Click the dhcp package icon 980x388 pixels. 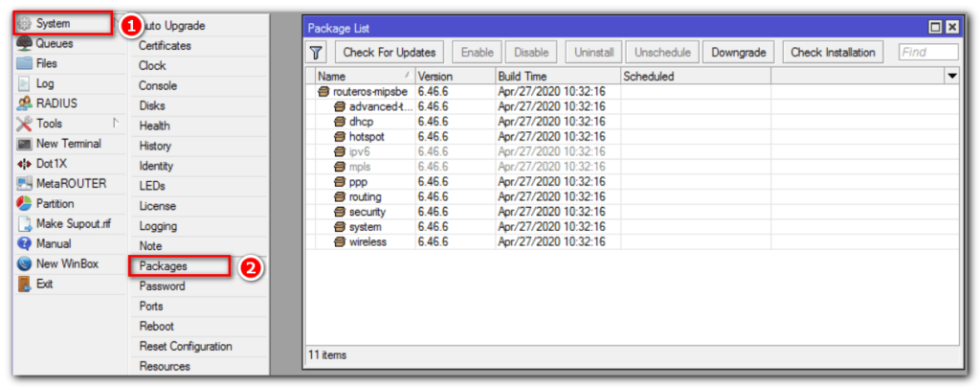click(340, 122)
